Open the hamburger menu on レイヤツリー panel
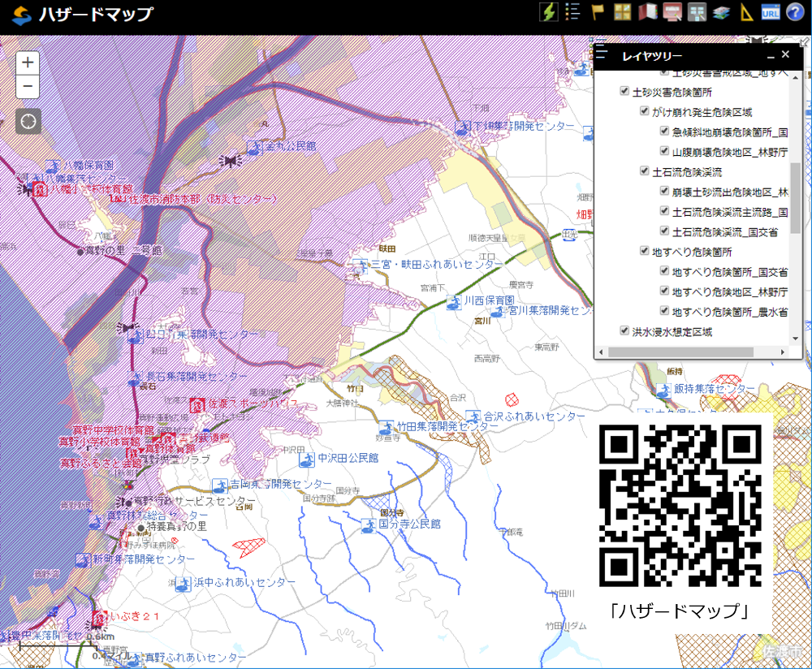 tap(602, 54)
